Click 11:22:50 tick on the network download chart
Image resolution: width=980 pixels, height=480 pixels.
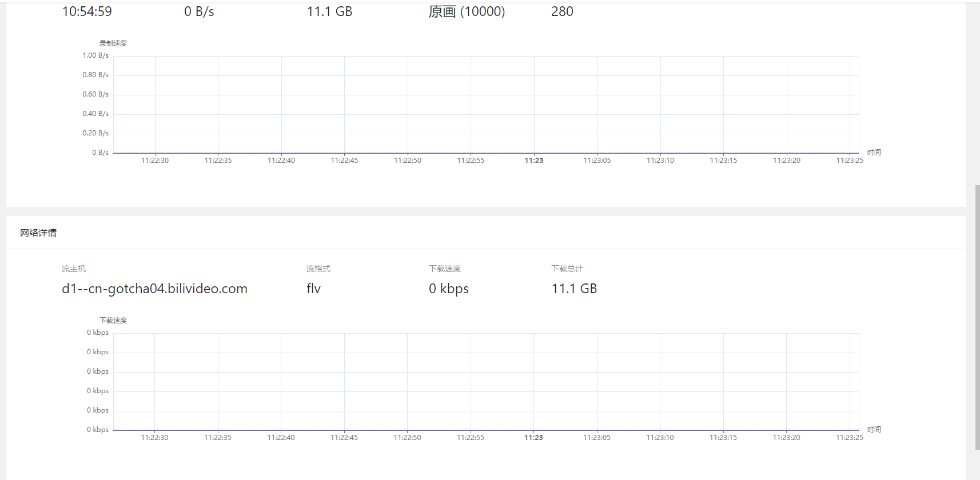coord(407,438)
